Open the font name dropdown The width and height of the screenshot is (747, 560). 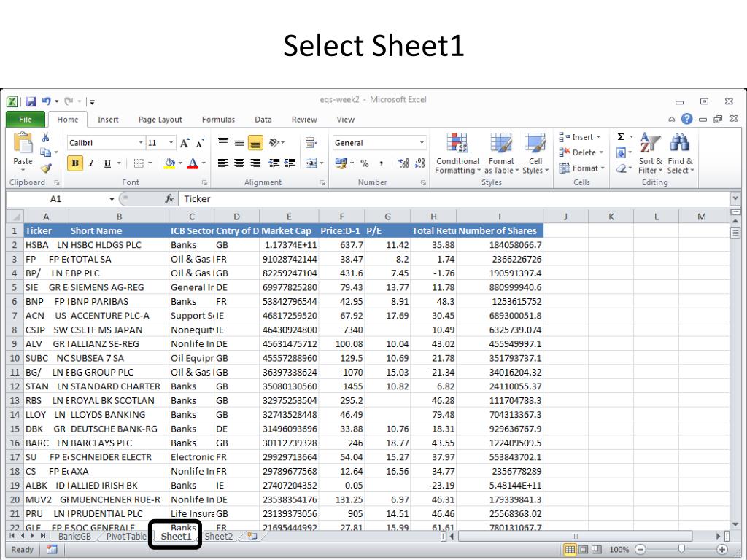(x=141, y=143)
